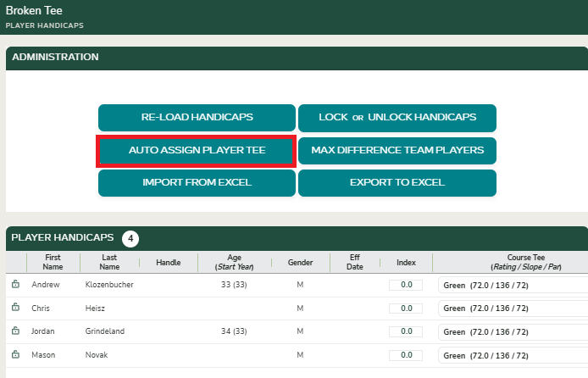Open Max Difference Team Players

[x=397, y=151]
